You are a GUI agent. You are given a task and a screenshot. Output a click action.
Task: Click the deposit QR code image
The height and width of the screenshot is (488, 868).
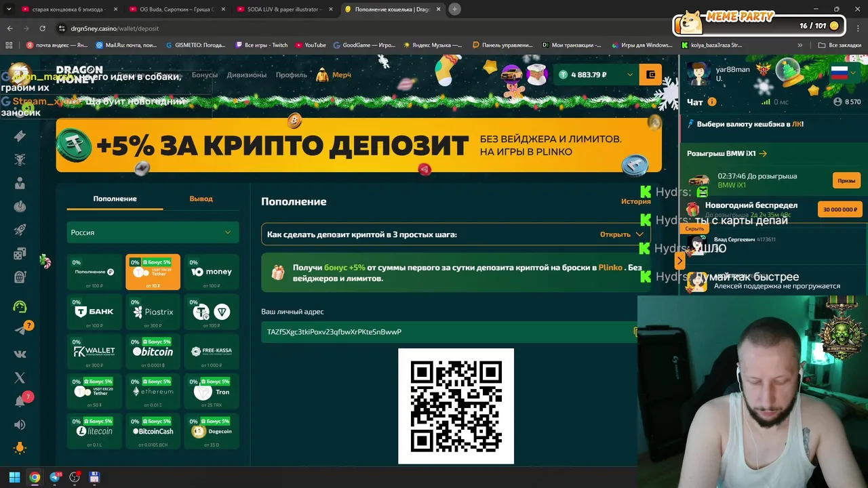point(456,406)
